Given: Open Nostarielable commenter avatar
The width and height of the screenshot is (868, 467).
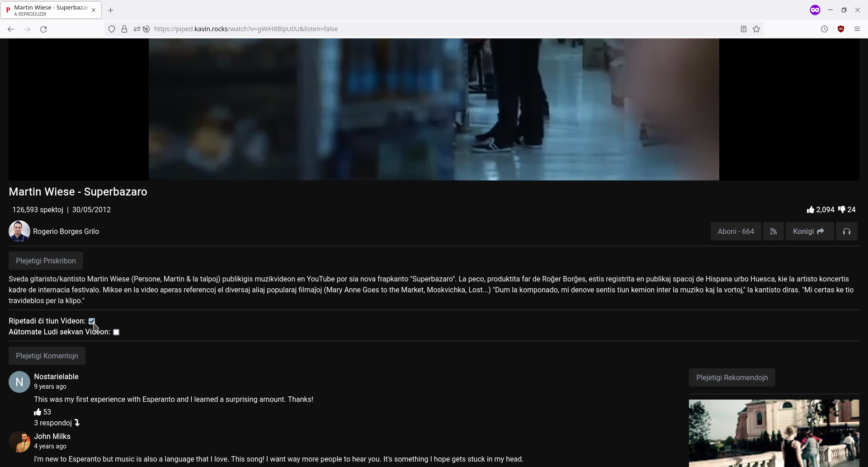Looking at the screenshot, I should 19,382.
